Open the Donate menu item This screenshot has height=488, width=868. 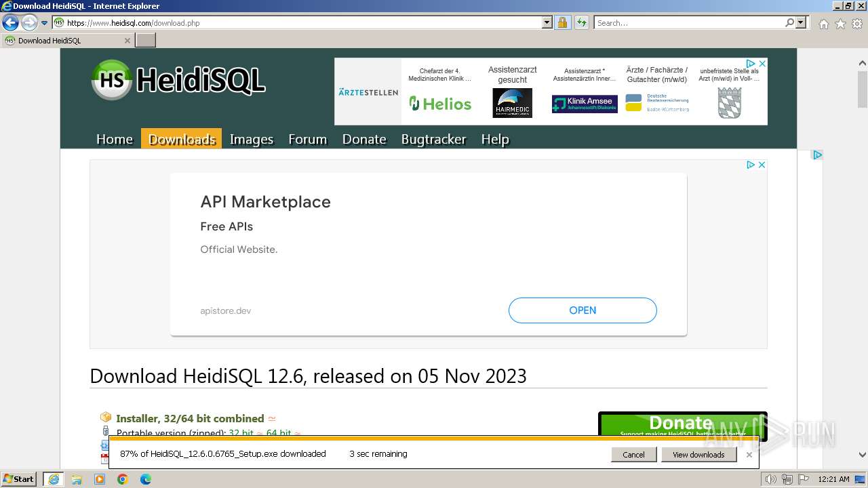364,139
